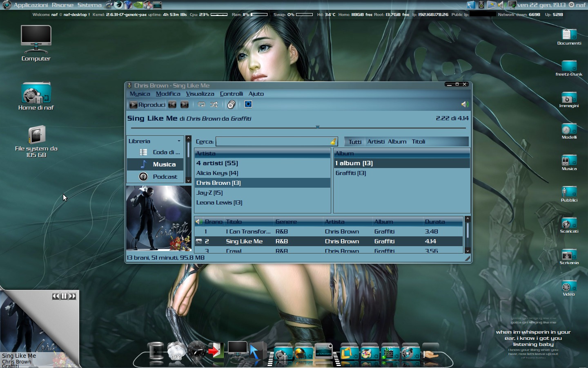The image size is (588, 368).
Task: Open Video folder on desktop
Action: (569, 288)
